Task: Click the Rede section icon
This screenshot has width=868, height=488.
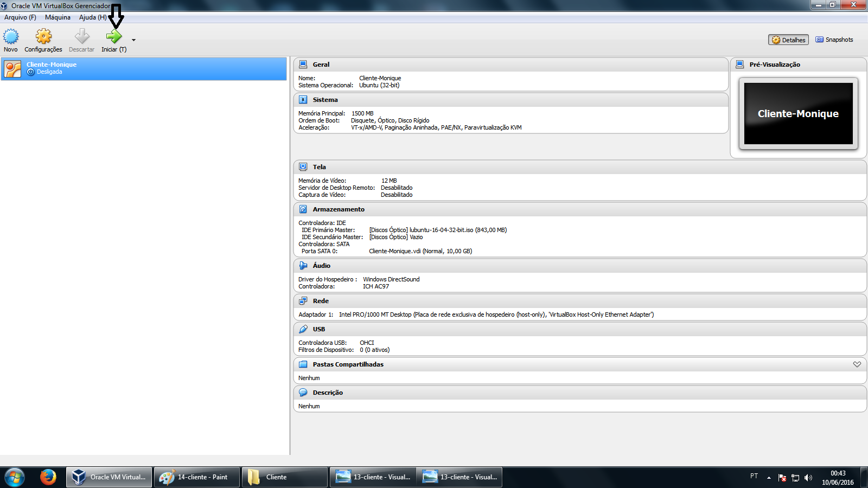Action: coord(303,301)
